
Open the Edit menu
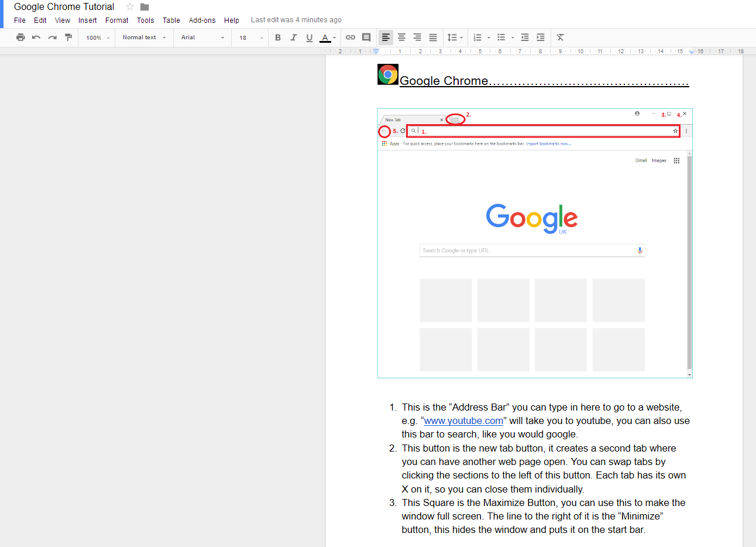(x=40, y=20)
